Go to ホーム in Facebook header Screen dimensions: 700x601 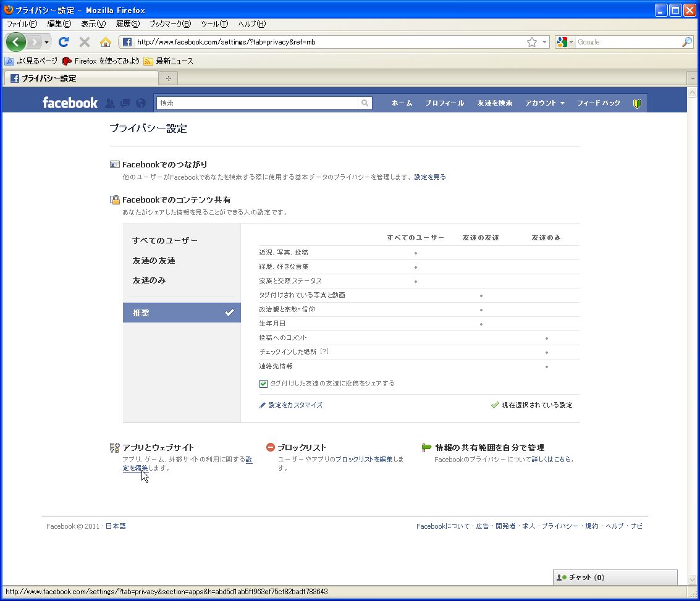coord(402,103)
